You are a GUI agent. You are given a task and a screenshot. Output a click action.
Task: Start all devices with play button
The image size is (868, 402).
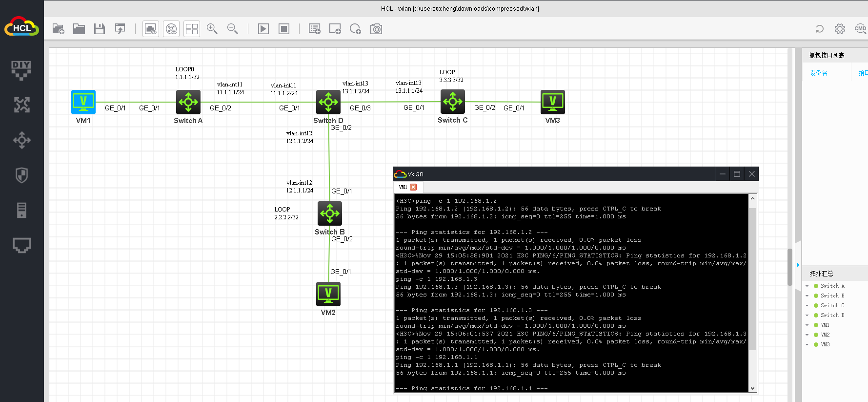263,29
